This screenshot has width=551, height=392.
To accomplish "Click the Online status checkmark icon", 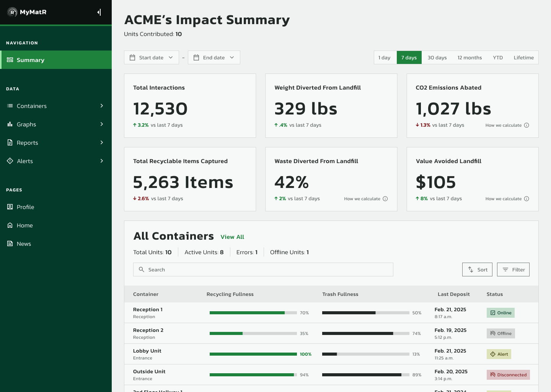I will click(x=493, y=313).
